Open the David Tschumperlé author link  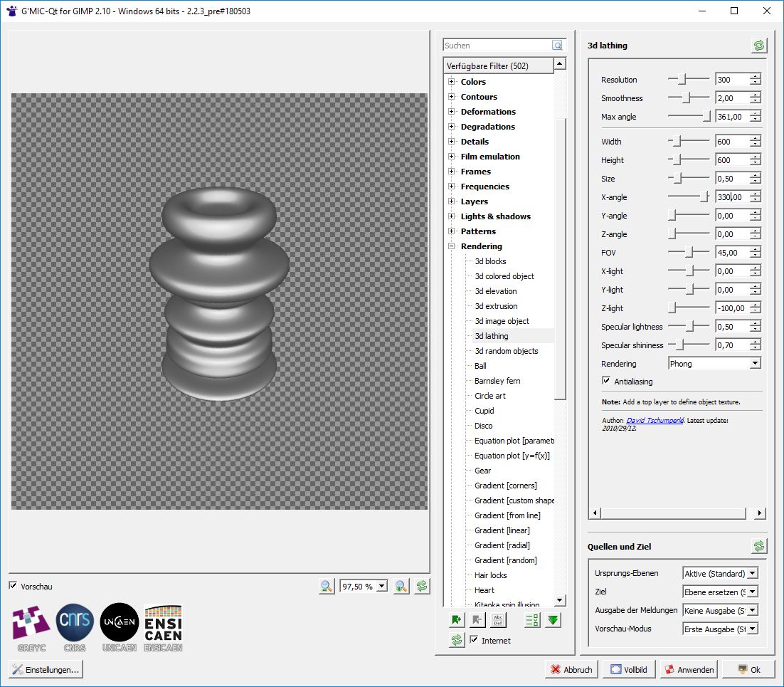coord(655,421)
